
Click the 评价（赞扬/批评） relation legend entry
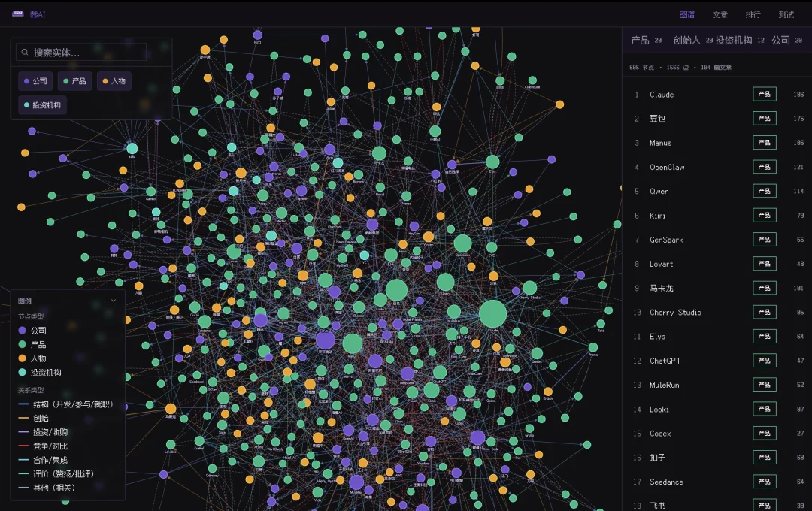pyautogui.click(x=56, y=474)
